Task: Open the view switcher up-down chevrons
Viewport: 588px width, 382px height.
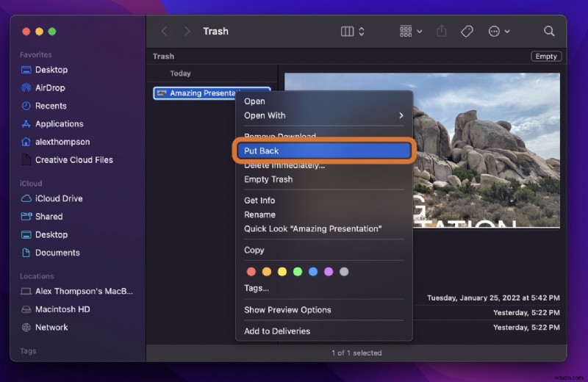Action: pyautogui.click(x=362, y=31)
